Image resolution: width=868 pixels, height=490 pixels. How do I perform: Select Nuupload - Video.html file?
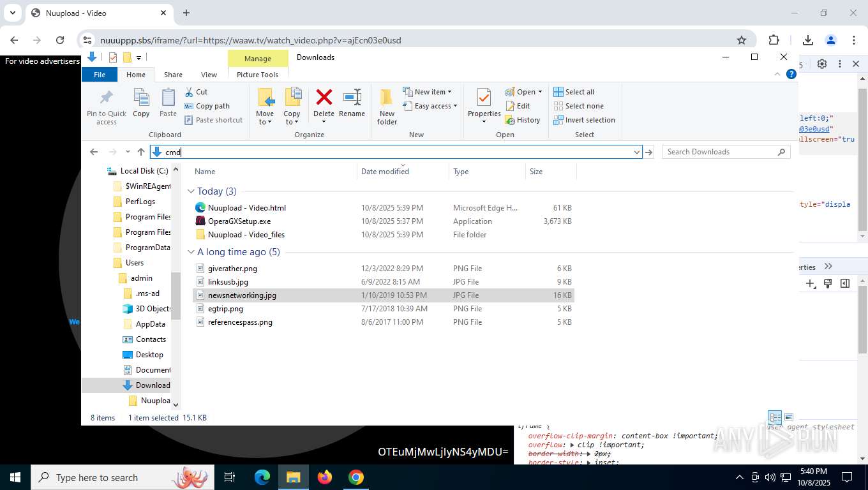click(247, 208)
